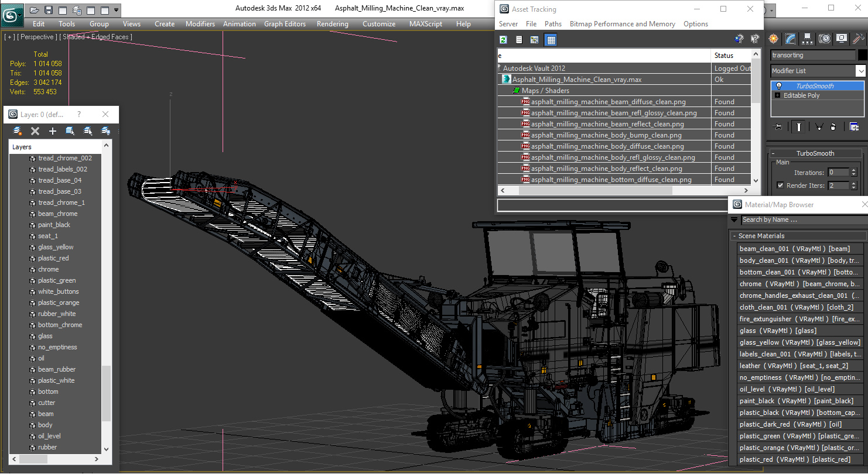
Task: Open the Perspective viewport label menu
Action: point(37,37)
